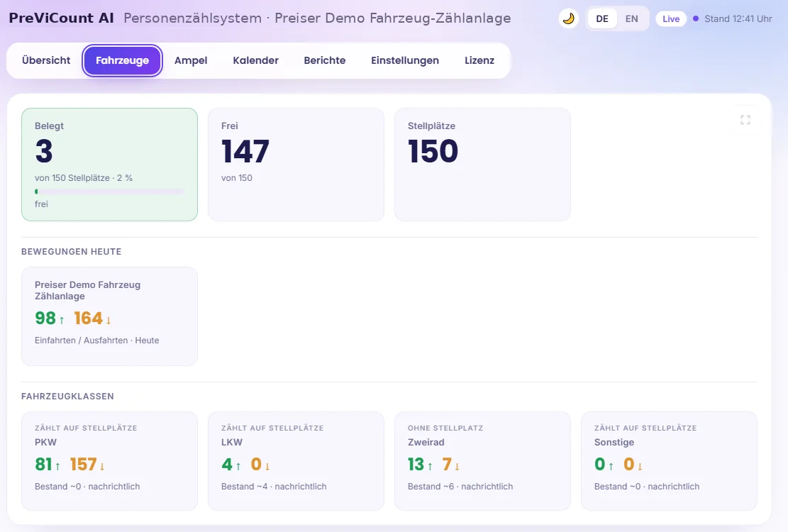Click the 164 exits count
This screenshot has width=788, height=532.
coord(89,318)
